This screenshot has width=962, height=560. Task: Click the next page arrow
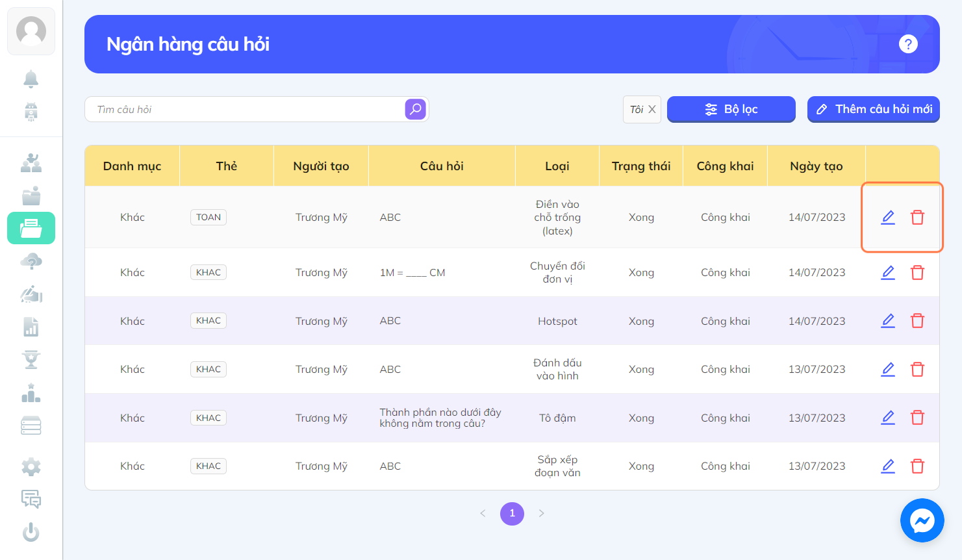point(542,513)
